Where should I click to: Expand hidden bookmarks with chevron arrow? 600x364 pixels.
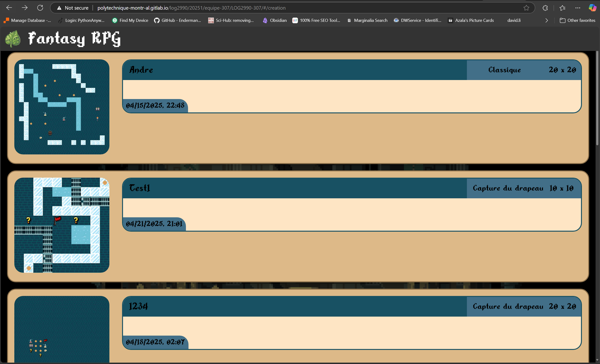pos(546,20)
